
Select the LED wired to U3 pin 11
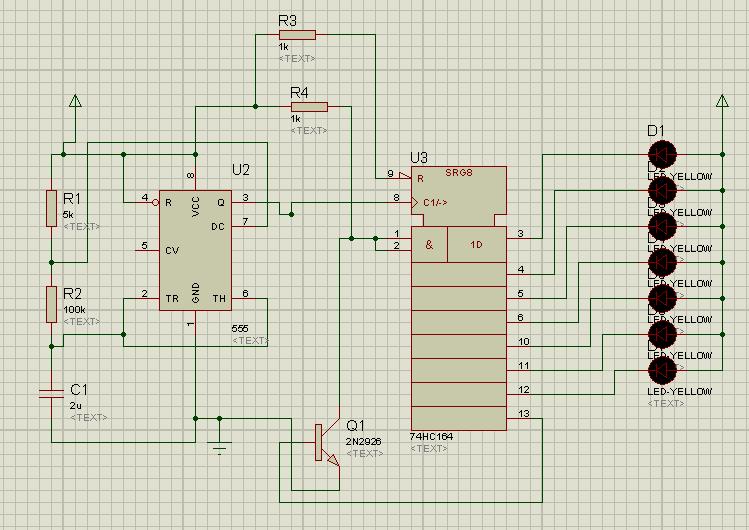pyautogui.click(x=663, y=334)
